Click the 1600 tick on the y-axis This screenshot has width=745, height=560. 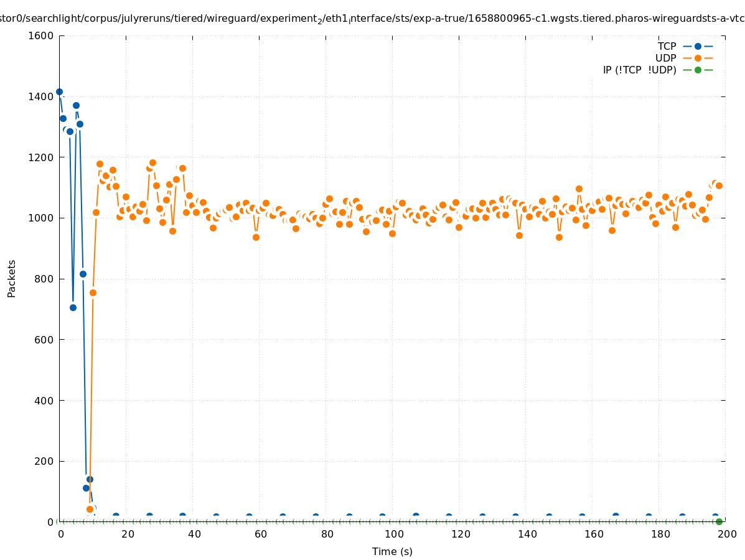point(42,35)
